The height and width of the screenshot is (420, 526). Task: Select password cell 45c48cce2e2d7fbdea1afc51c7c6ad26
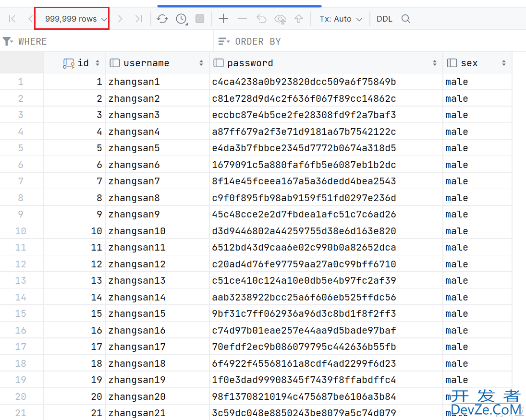click(326, 214)
